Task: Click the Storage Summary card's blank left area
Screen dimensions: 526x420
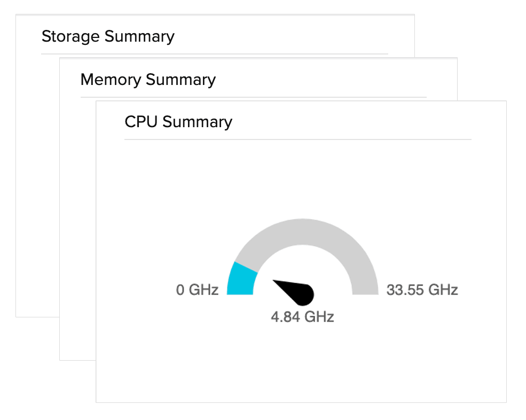Action: (37, 187)
